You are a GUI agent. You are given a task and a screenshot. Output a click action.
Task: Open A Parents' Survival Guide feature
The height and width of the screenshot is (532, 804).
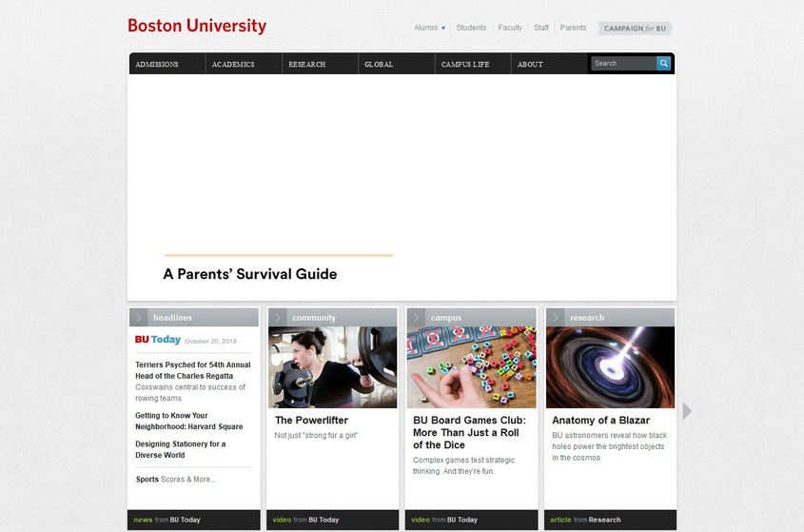click(249, 274)
